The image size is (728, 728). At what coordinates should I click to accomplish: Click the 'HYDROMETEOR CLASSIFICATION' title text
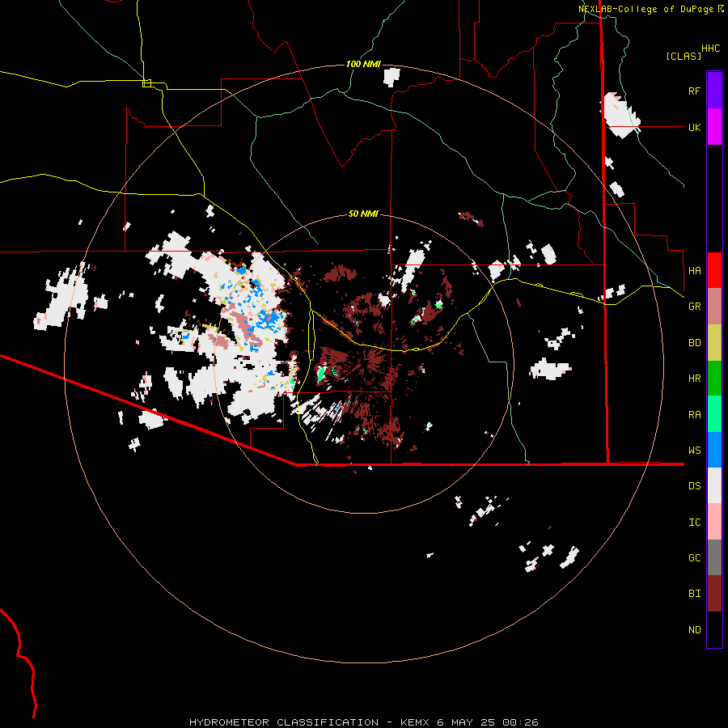click(x=284, y=722)
